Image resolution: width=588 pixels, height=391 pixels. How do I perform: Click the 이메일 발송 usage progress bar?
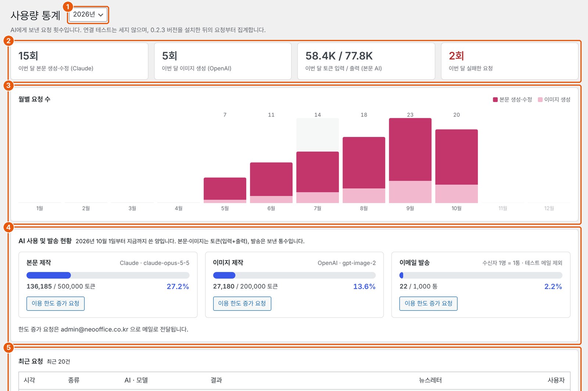[481, 275]
